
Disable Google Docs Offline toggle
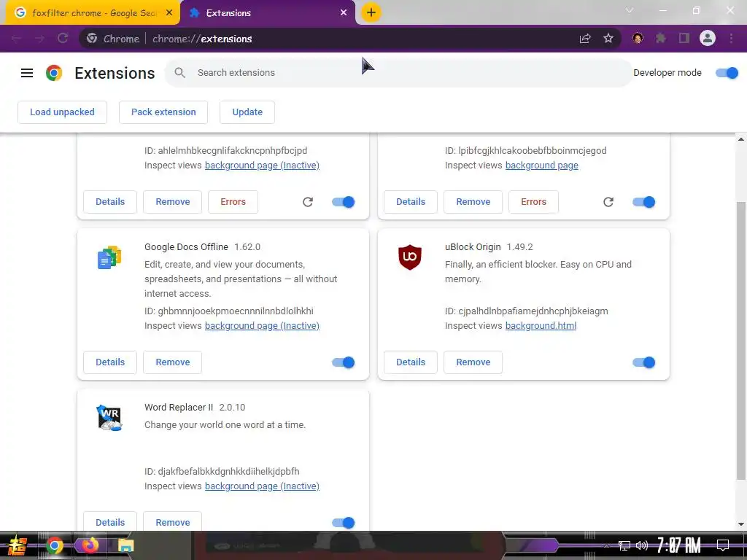coord(344,362)
